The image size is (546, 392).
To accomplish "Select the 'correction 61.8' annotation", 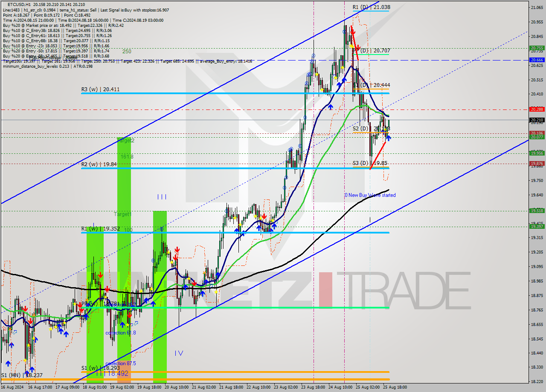I will pyautogui.click(x=121, y=333).
